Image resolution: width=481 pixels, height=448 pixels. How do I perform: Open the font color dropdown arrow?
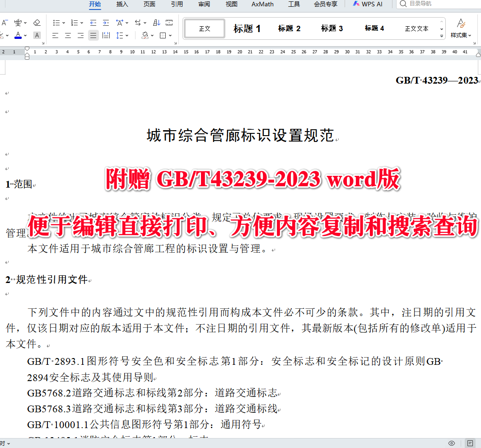coord(25,35)
